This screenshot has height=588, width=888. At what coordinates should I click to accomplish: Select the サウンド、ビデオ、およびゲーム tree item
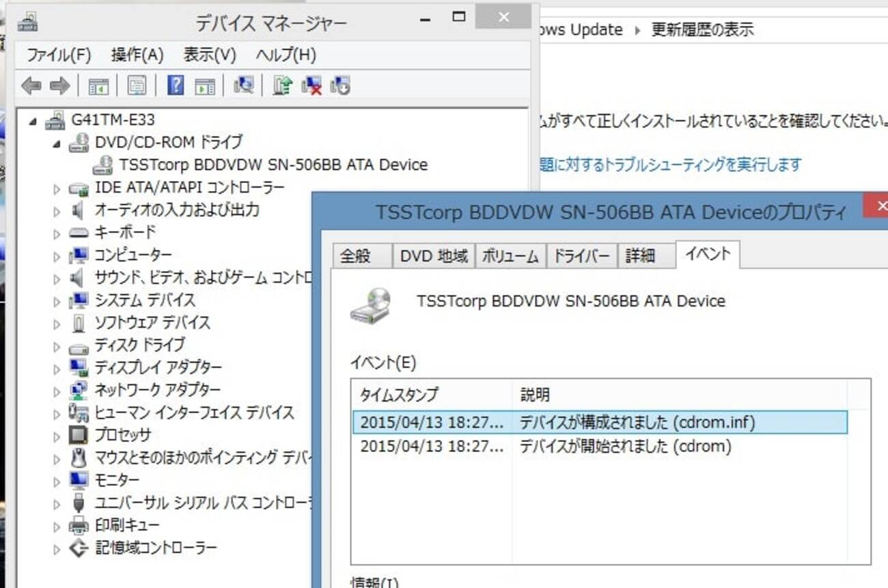(203, 278)
